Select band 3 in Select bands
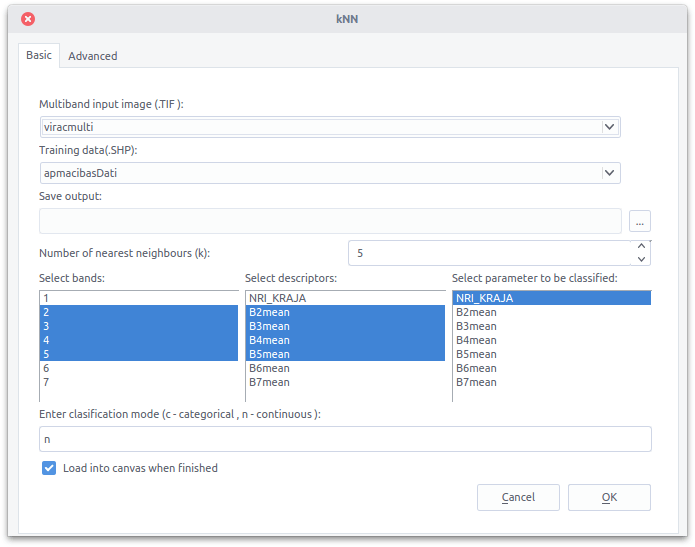This screenshot has width=695, height=547. click(x=139, y=326)
